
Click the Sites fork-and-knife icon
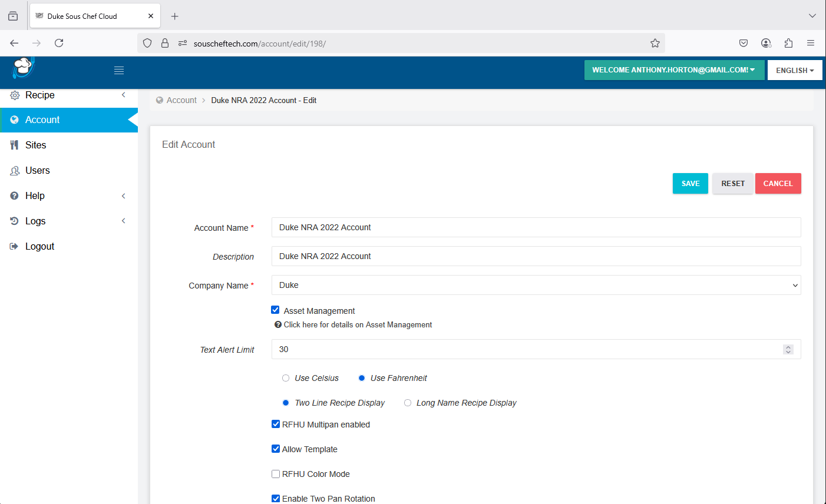[15, 145]
